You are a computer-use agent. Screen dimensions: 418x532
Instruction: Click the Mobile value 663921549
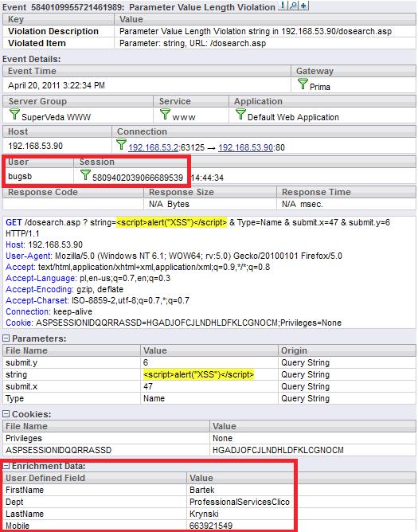click(211, 526)
